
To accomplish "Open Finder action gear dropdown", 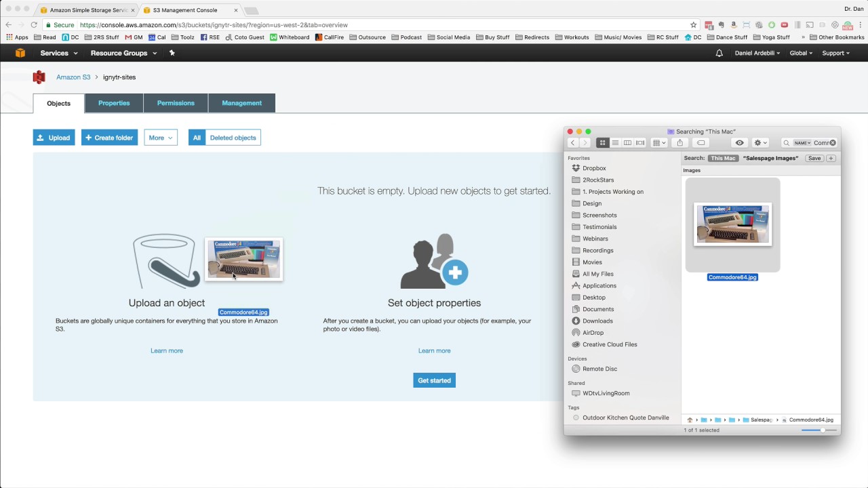I will 761,143.
